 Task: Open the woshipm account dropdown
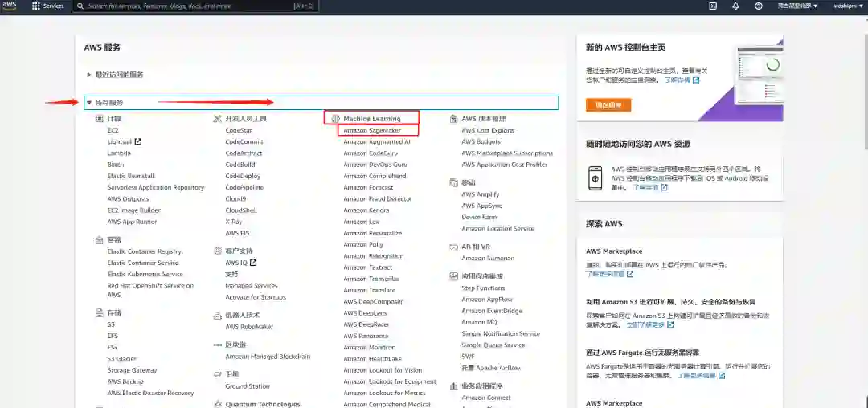(x=847, y=6)
